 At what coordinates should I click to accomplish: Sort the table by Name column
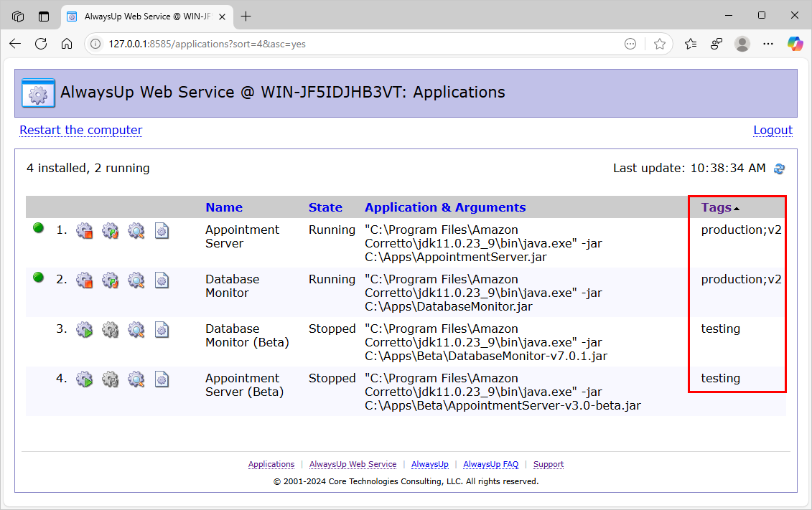coord(224,207)
